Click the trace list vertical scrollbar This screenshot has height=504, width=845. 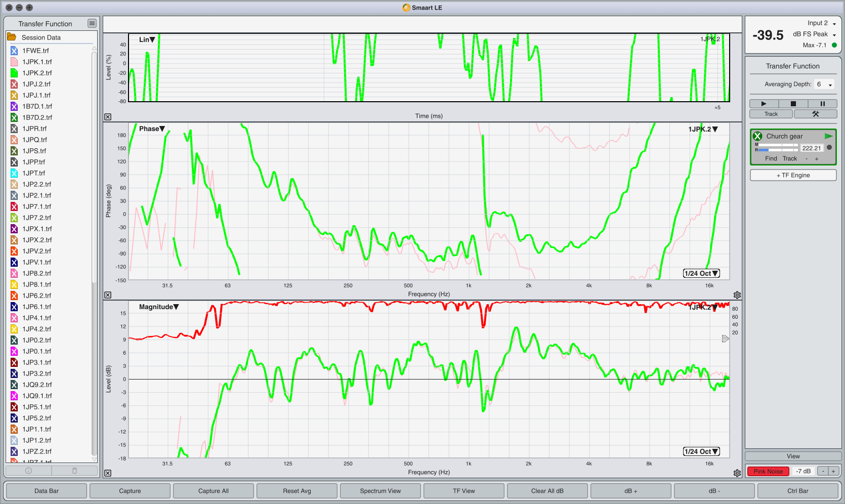pyautogui.click(x=94, y=167)
